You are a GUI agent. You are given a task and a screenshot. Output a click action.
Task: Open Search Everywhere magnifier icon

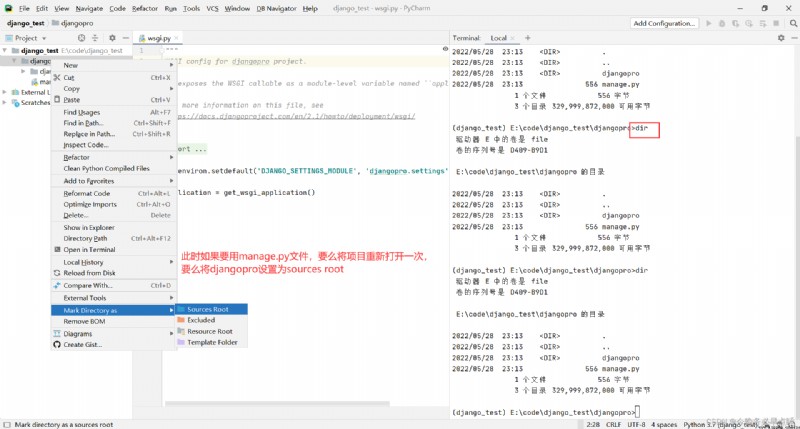[x=793, y=23]
